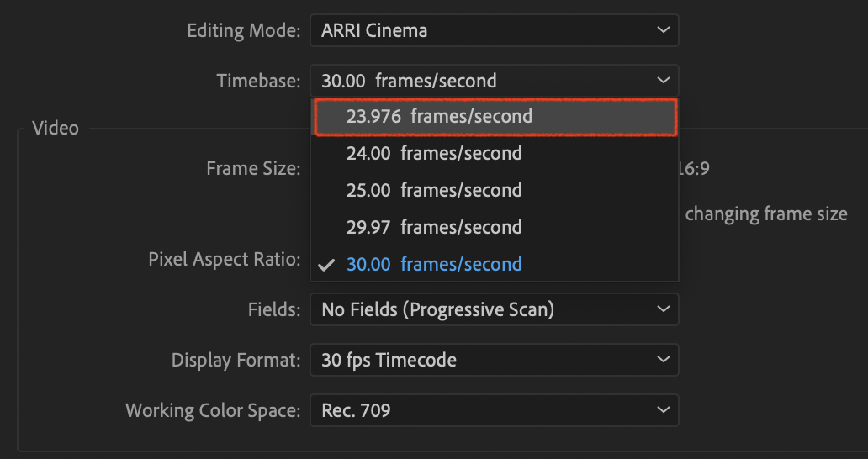868x459 pixels.
Task: Click the Editing Mode chevron arrow
Action: point(664,31)
